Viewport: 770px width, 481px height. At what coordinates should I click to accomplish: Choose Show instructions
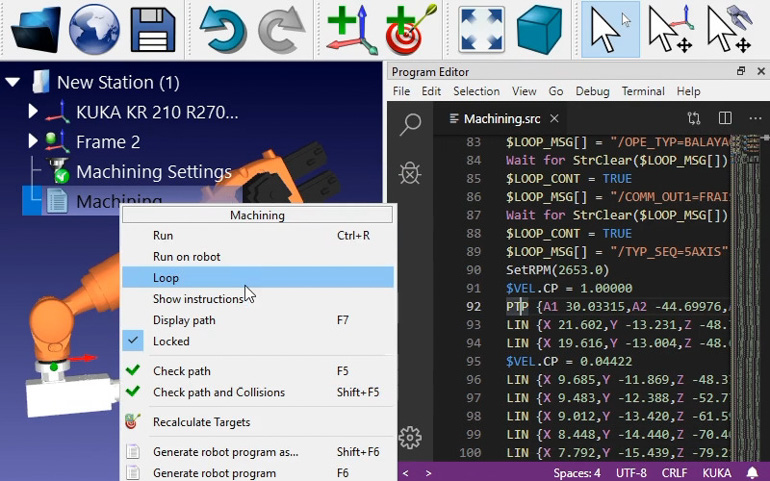258,299
